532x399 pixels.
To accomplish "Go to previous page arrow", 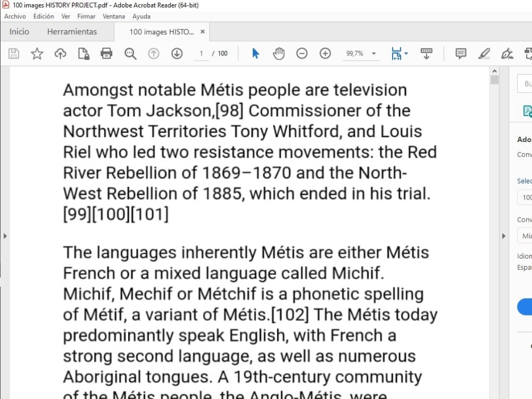I will coord(153,54).
